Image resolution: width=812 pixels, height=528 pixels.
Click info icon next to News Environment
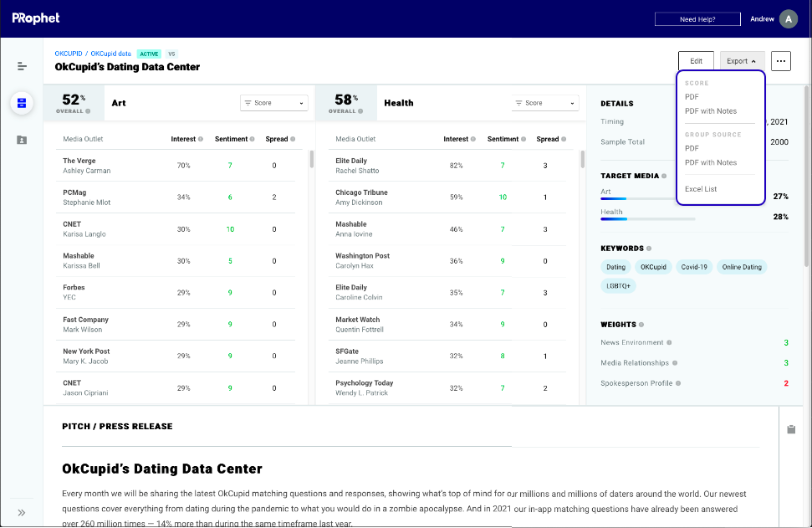pyautogui.click(x=669, y=342)
